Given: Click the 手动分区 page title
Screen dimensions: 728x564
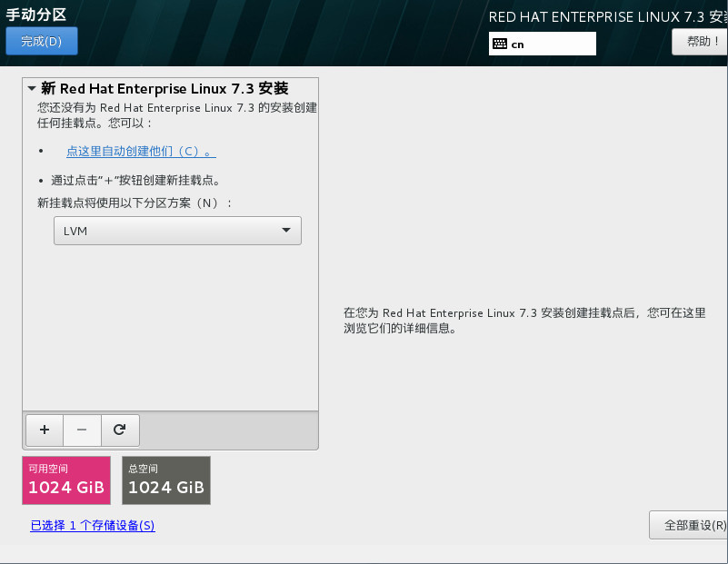Looking at the screenshot, I should 36,15.
